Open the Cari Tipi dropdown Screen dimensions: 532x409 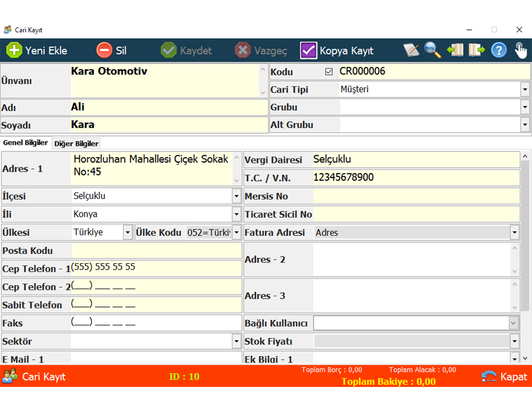[525, 89]
